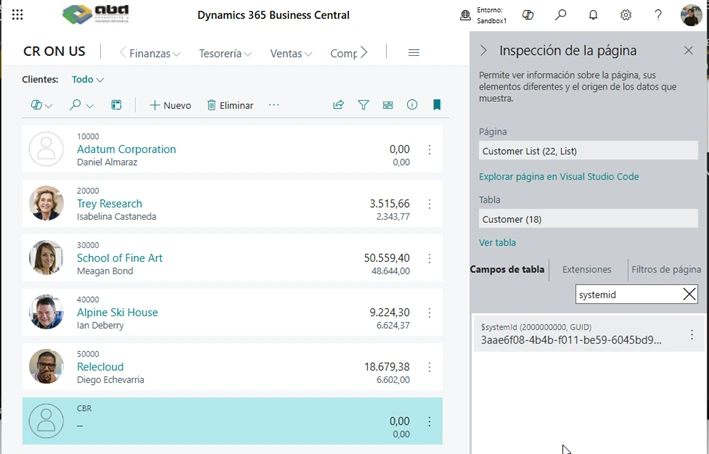Open the top bar search magnifier
The height and width of the screenshot is (454, 709).
(x=560, y=15)
